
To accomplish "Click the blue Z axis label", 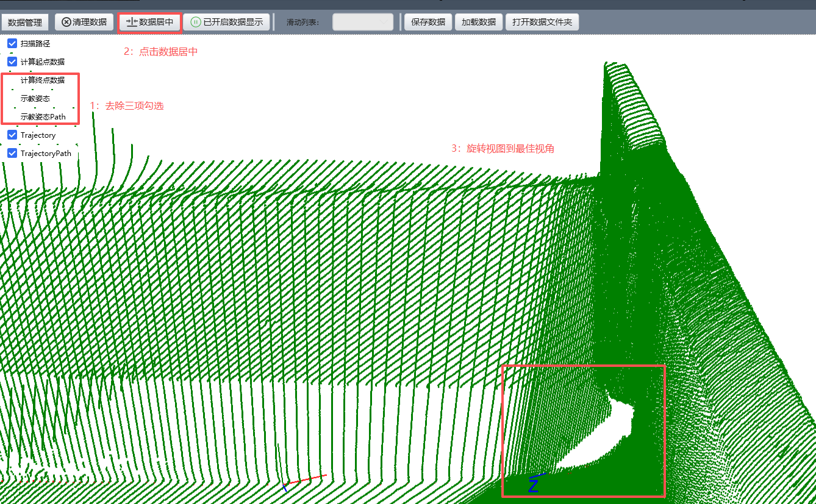I will click(533, 486).
